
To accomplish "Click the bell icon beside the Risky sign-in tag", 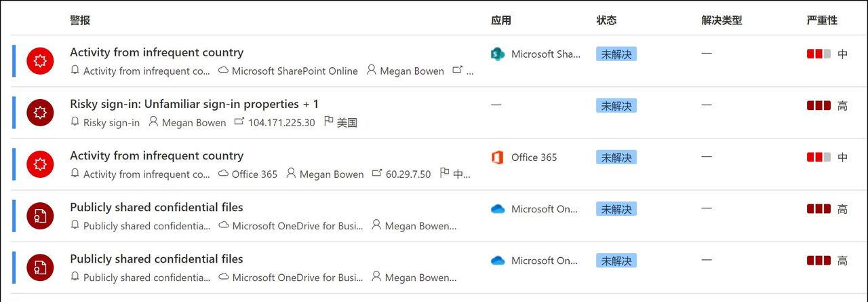I will click(x=75, y=122).
